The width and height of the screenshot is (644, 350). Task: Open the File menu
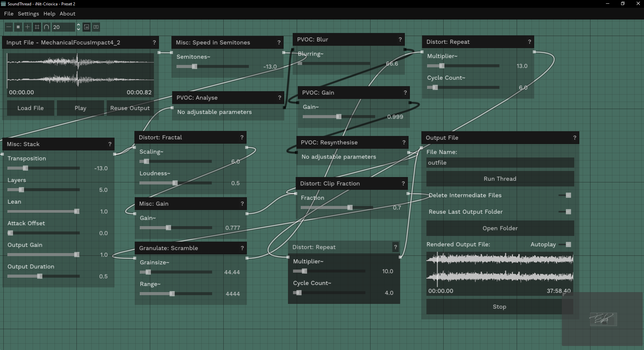[x=9, y=13]
